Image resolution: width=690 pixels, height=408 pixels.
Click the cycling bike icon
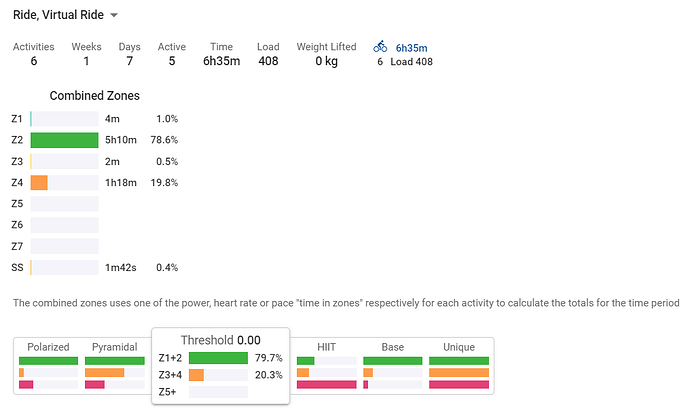click(380, 46)
